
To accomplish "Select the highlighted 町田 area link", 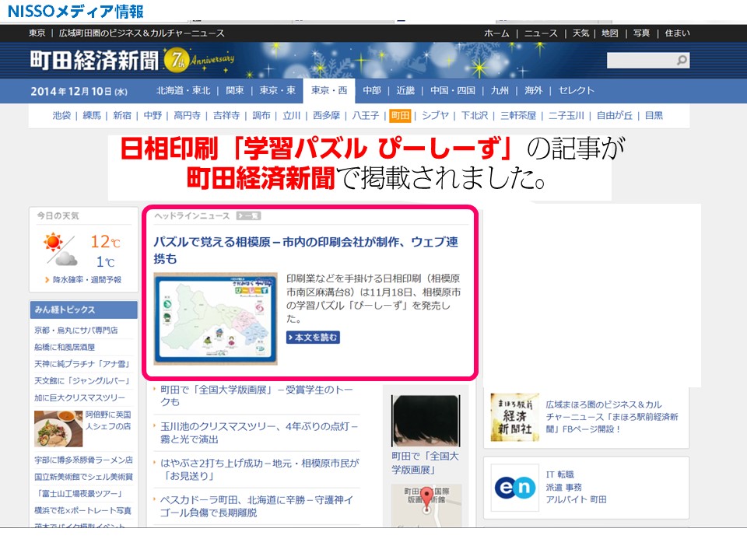I will point(400,116).
